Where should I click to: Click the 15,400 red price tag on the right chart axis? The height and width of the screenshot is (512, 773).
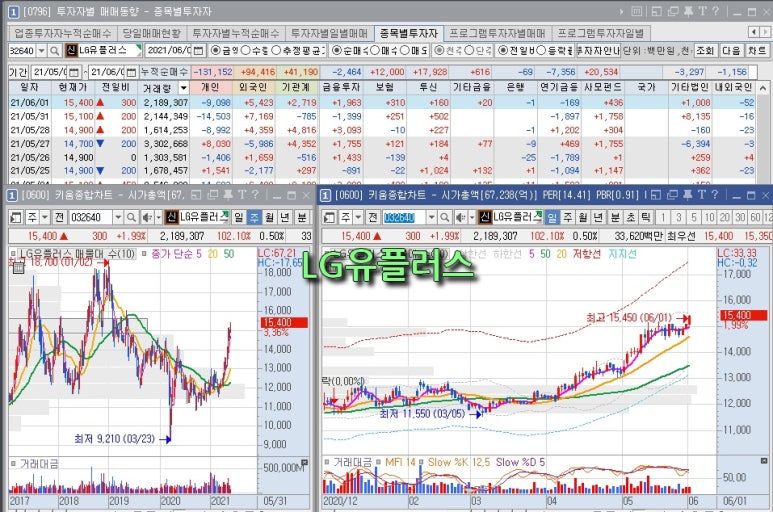click(x=743, y=315)
